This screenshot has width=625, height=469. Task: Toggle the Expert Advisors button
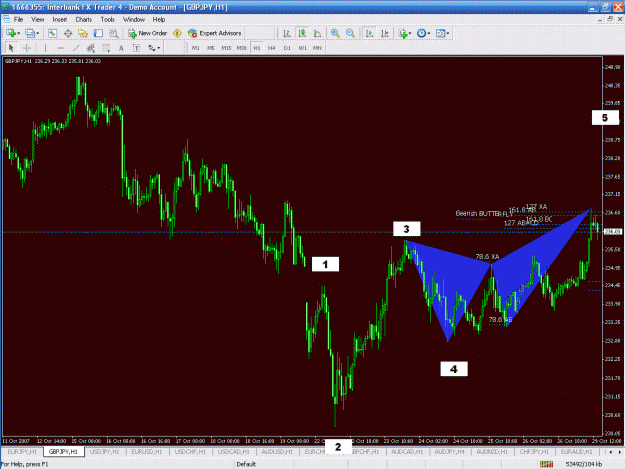coord(214,33)
